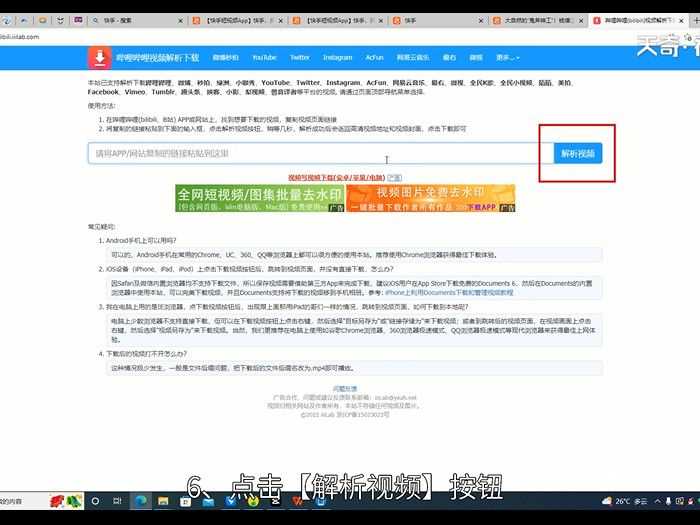Screen dimensions: 700x525
Task: Switch to the second 【快手短视频App】 tab
Action: pyautogui.click(x=336, y=21)
